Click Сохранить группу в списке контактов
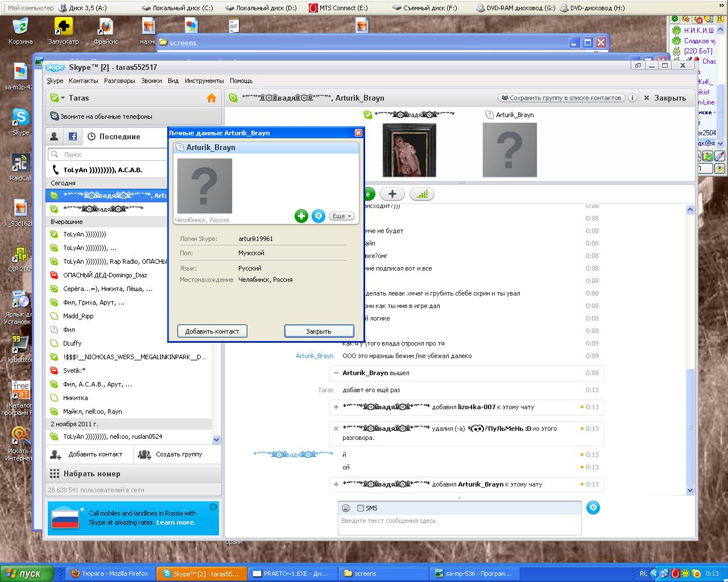 [x=561, y=98]
